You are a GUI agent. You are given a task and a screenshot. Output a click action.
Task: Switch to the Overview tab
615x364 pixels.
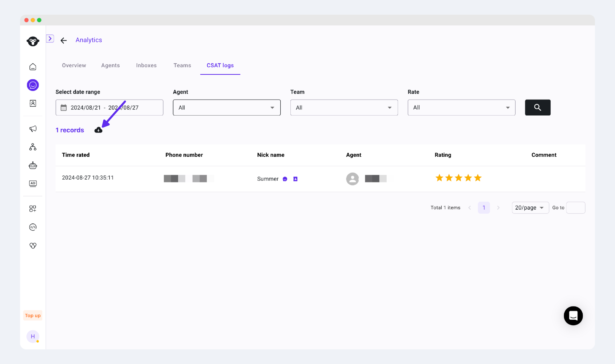pos(74,65)
